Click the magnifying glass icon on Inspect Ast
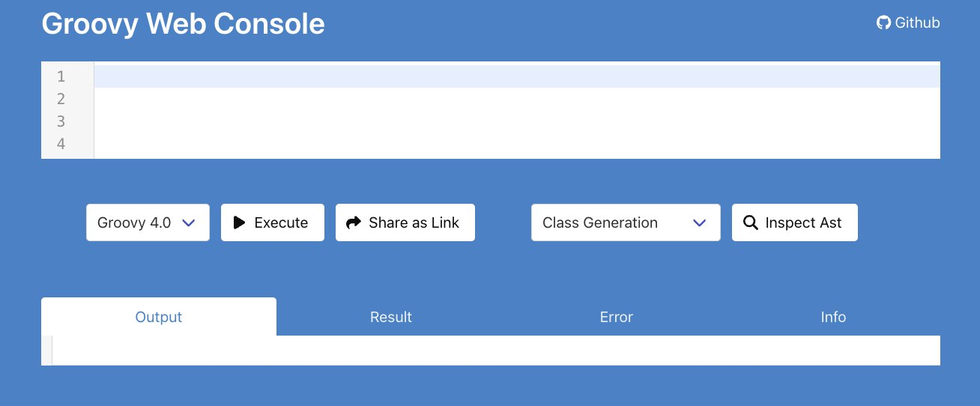Screen dimensions: 980x406 click(750, 222)
